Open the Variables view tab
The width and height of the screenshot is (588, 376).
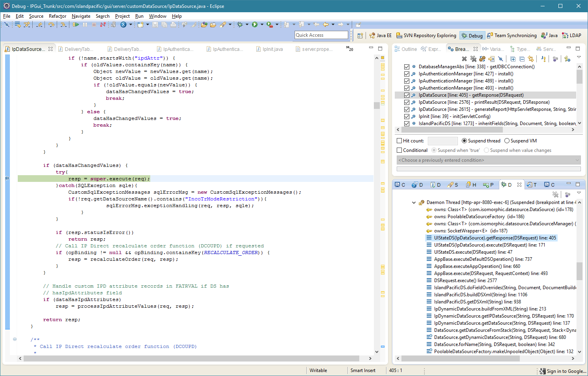[493, 49]
